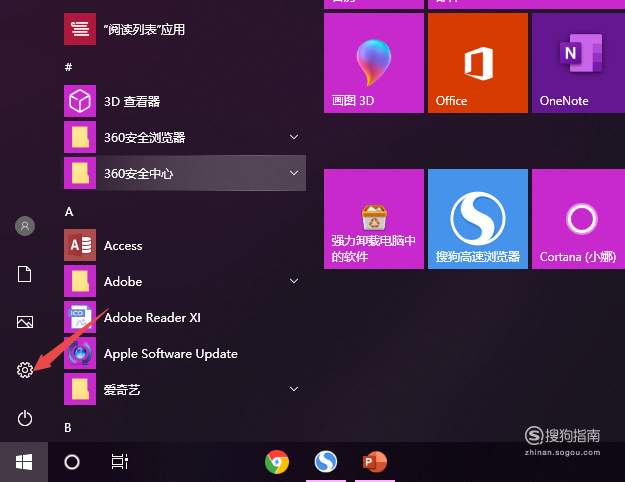Open the Cortana (小娜) tile
The image size is (625, 482).
click(578, 219)
